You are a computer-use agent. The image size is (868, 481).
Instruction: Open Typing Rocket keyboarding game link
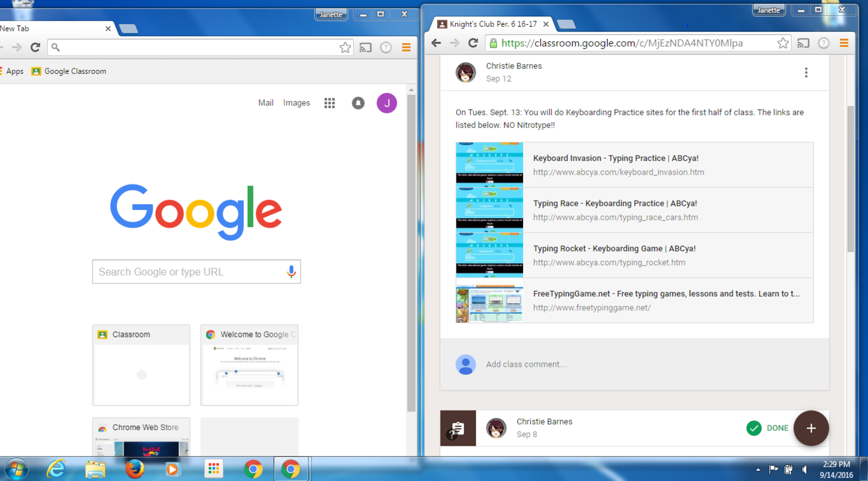point(614,249)
